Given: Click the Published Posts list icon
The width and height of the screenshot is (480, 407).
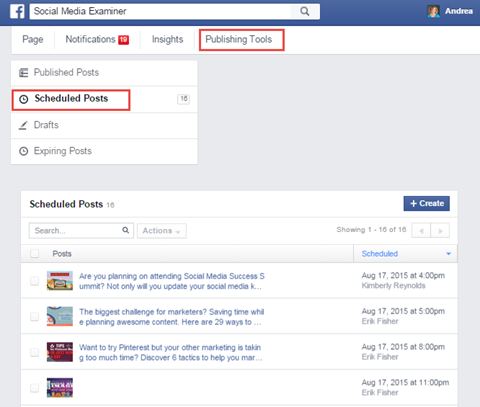Looking at the screenshot, I should [x=23, y=73].
